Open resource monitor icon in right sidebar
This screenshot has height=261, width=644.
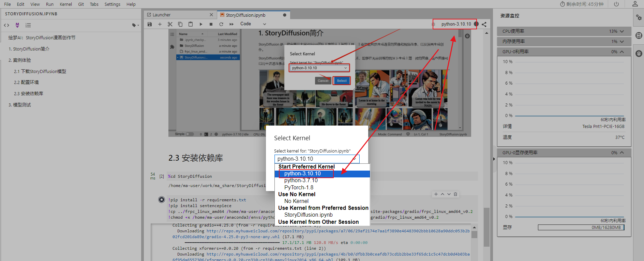pyautogui.click(x=639, y=35)
